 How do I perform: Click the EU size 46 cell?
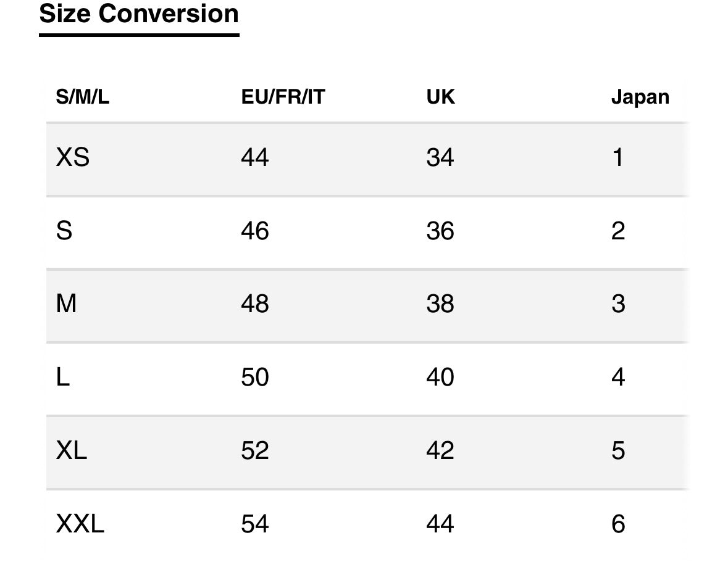tap(254, 231)
